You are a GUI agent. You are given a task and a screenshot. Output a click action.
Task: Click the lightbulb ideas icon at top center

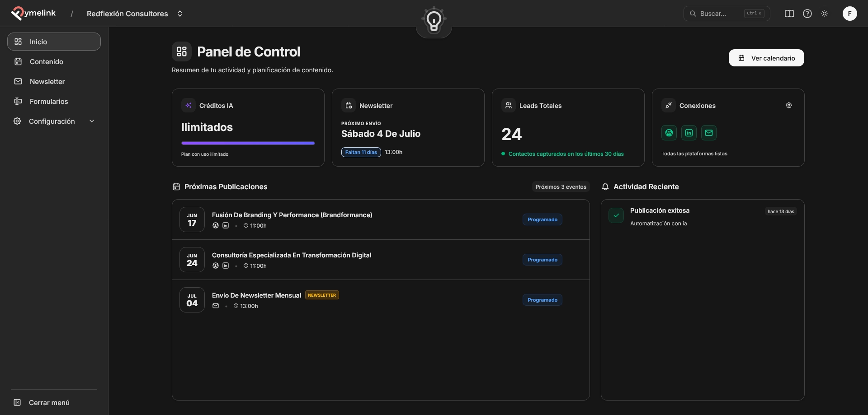click(x=434, y=21)
